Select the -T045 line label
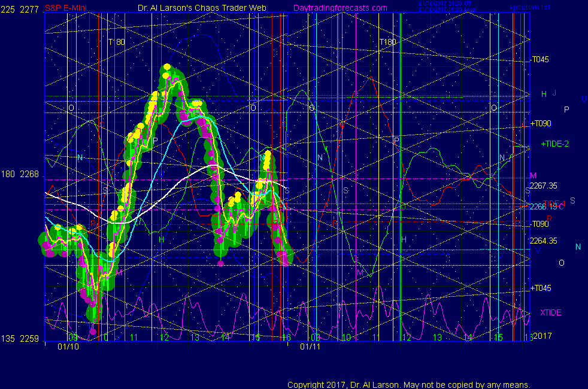Screen dimensions: 588x389 [x=539, y=60]
